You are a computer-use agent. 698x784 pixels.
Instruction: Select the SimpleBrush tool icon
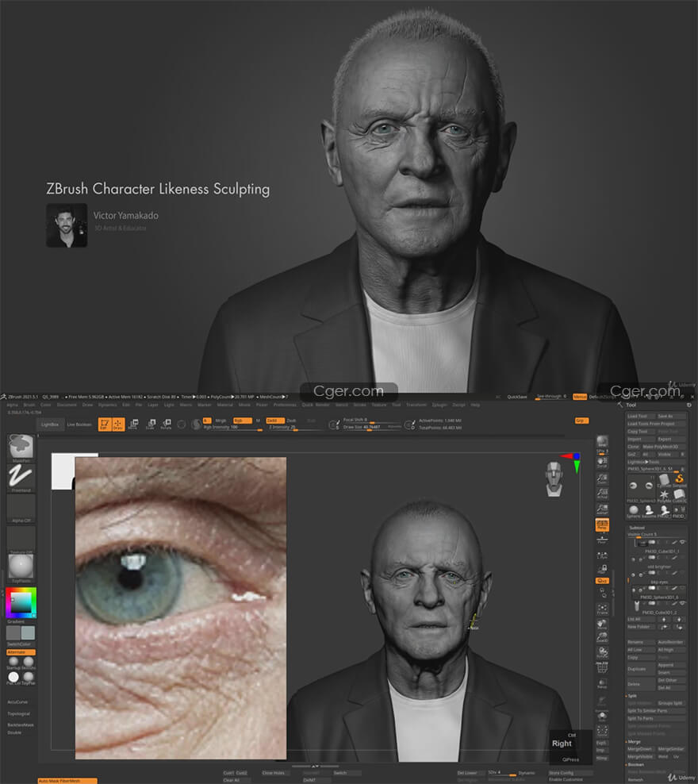(x=679, y=481)
